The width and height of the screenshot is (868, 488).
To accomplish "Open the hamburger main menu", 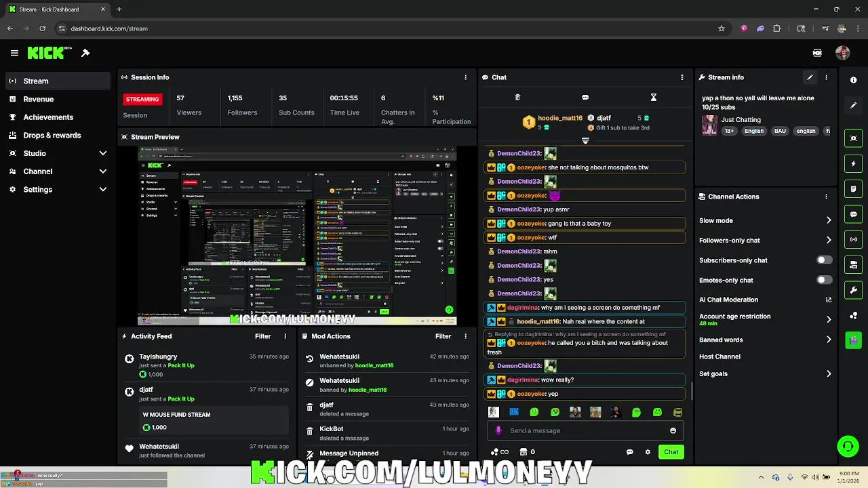I will pyautogui.click(x=14, y=53).
